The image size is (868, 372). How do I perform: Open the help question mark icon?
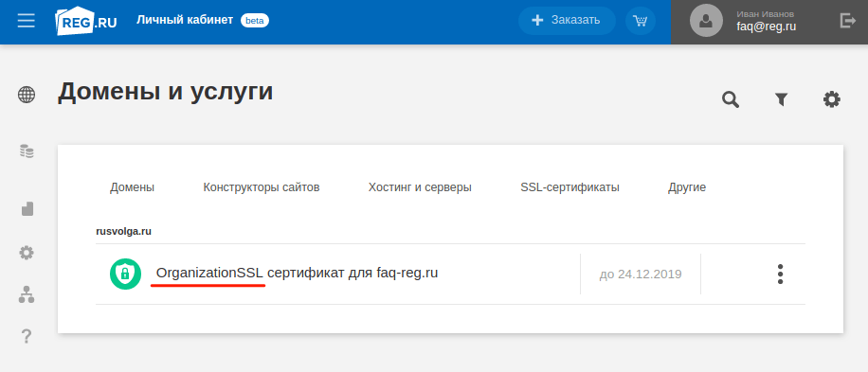click(x=27, y=336)
